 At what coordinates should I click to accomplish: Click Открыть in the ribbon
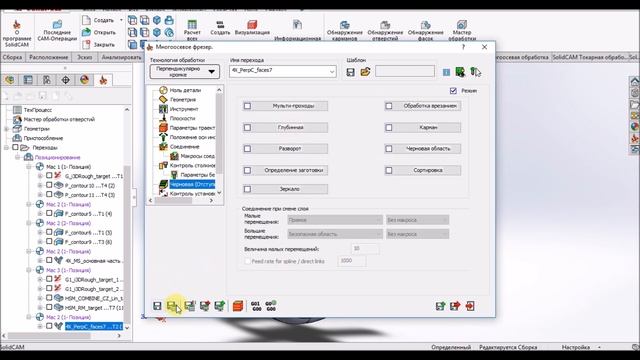pyautogui.click(x=99, y=32)
